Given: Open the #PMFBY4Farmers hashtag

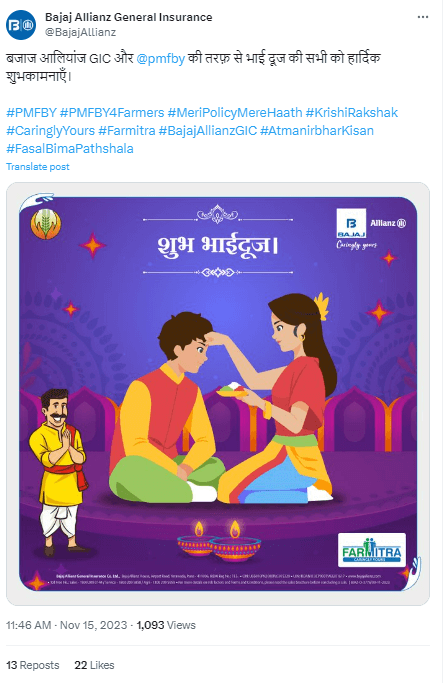Looking at the screenshot, I should point(112,113).
